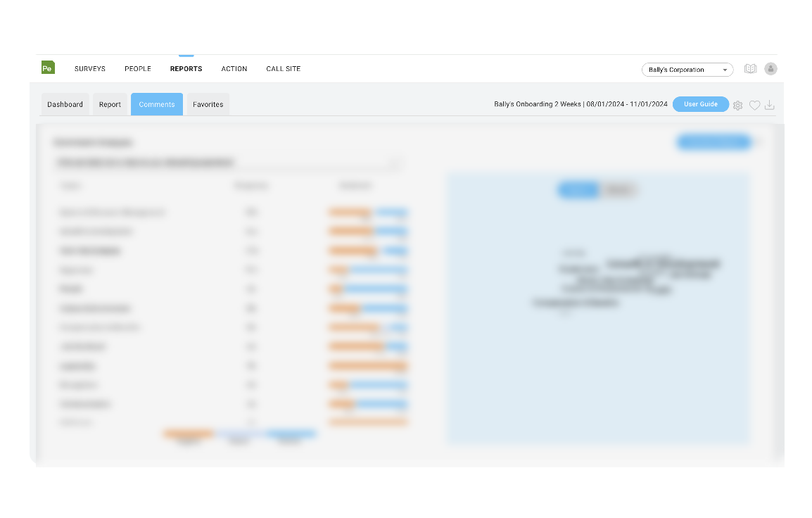Switch to the Dashboard tab
Viewport: 812px width, 518px height.
point(65,104)
